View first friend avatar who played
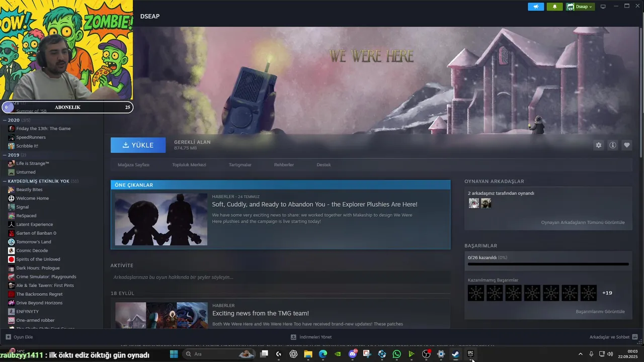The height and width of the screenshot is (362, 644). coord(474,203)
